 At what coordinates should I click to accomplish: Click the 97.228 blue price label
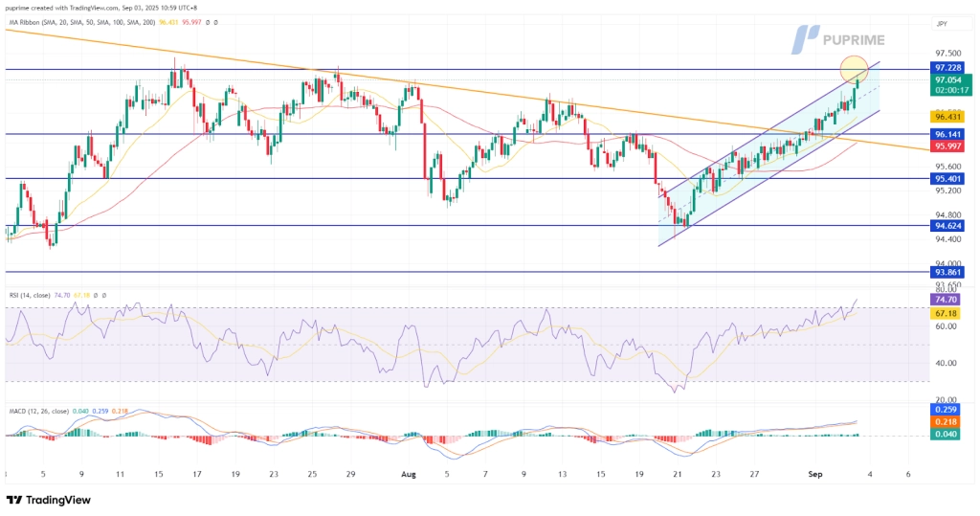coord(952,69)
